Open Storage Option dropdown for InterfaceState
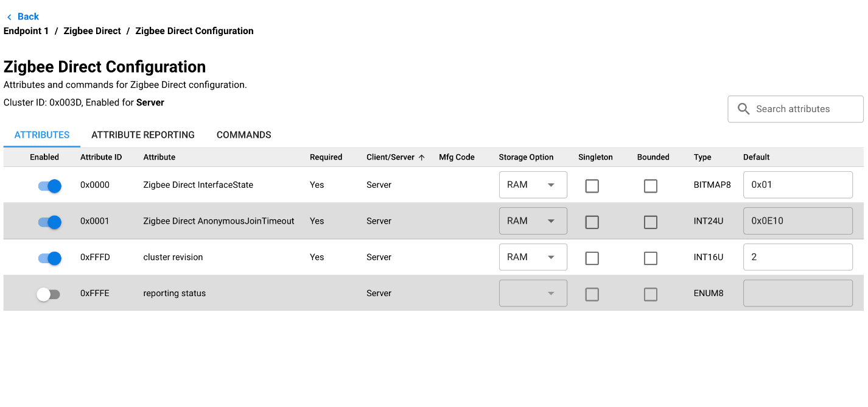 pyautogui.click(x=533, y=185)
